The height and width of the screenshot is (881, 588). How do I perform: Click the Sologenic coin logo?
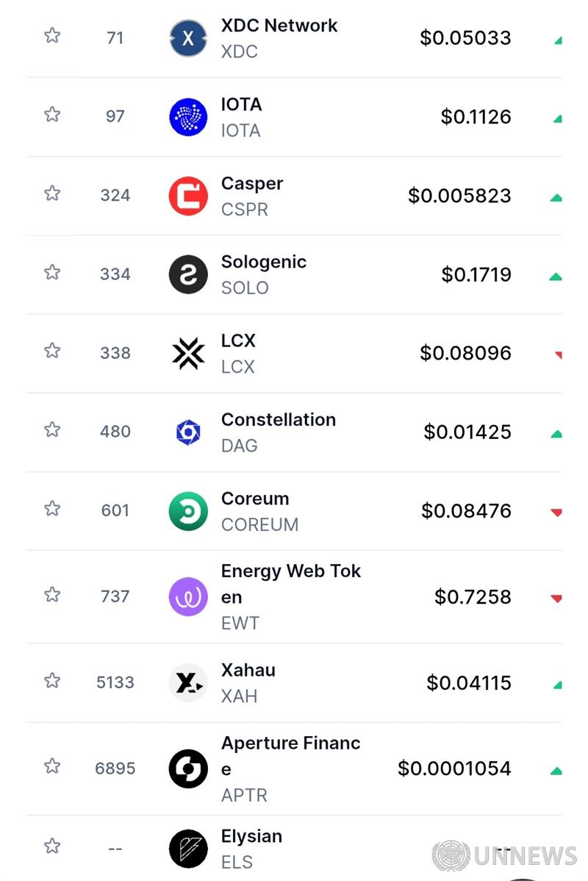(188, 274)
